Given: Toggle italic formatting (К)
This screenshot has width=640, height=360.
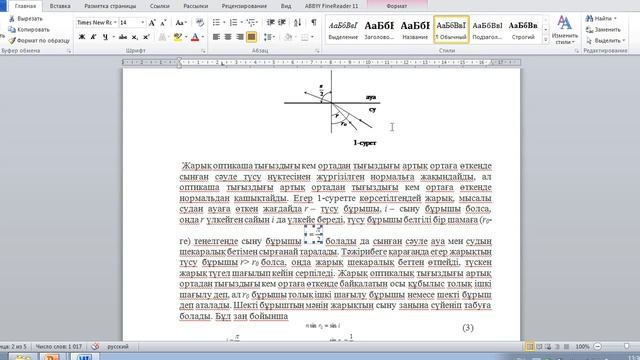Looking at the screenshot, I should click(93, 37).
